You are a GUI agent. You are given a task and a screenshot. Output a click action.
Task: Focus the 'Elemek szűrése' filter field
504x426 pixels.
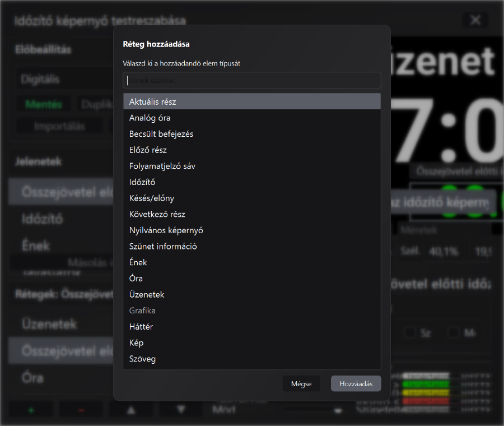(252, 81)
